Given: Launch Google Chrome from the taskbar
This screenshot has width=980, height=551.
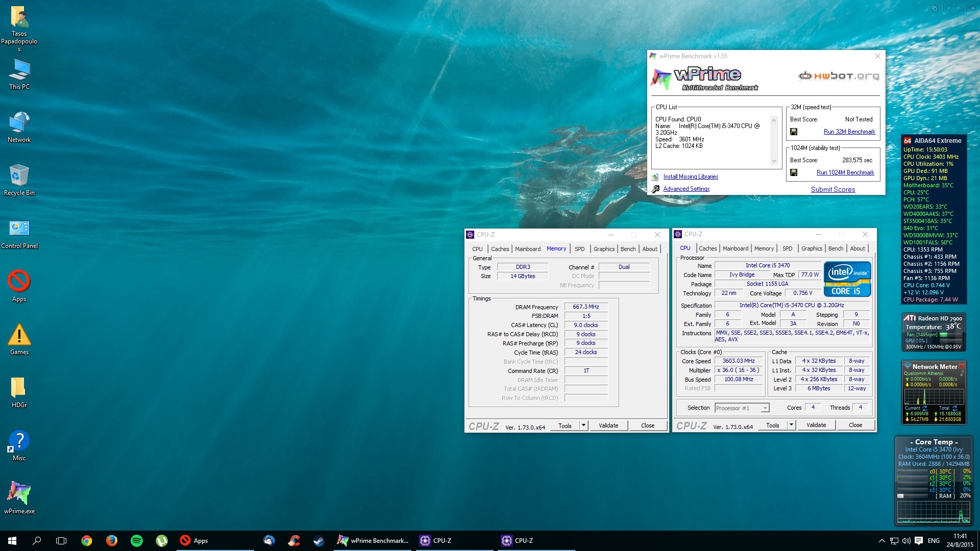Looking at the screenshot, I should click(x=87, y=541).
